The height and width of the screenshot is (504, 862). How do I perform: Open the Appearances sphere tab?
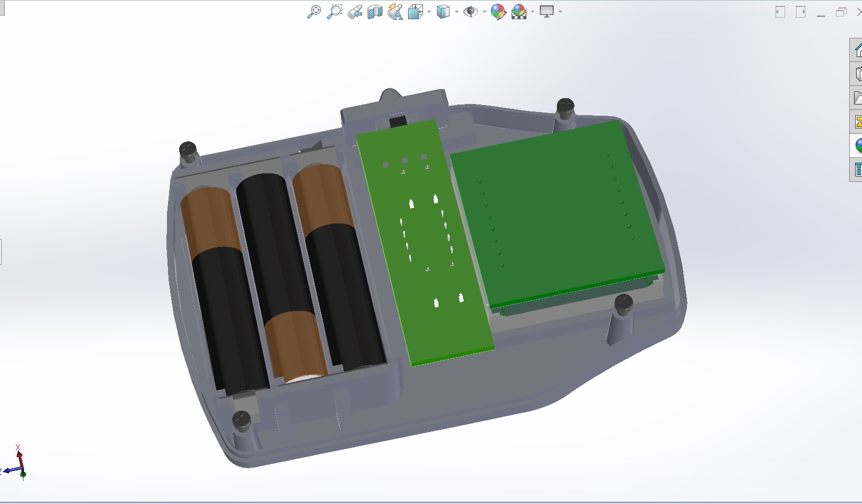(857, 145)
